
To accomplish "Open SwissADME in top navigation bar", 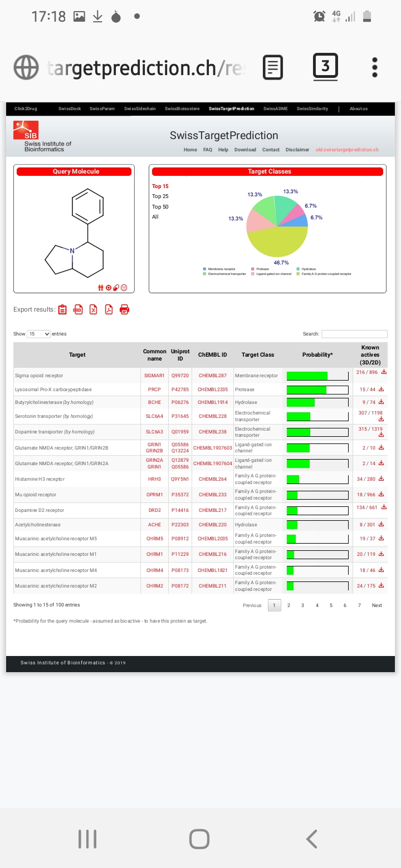I will 276,109.
